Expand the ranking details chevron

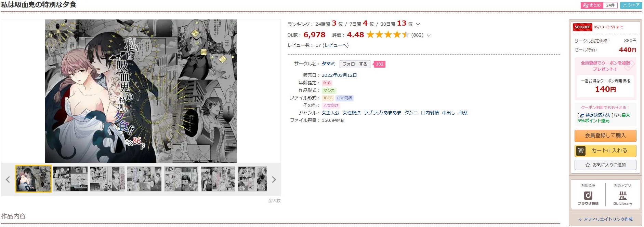pyautogui.click(x=418, y=24)
